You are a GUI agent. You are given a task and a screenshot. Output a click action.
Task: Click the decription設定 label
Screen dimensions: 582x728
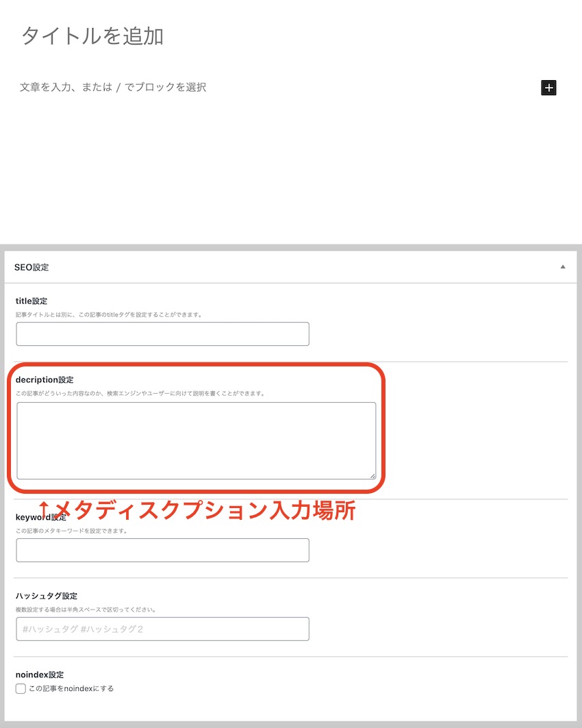pyautogui.click(x=45, y=380)
